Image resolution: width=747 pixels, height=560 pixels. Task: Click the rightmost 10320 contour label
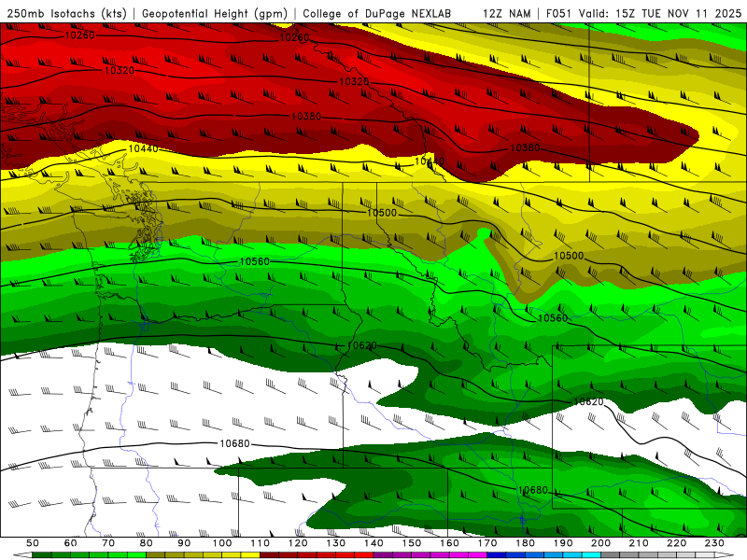tap(354, 82)
